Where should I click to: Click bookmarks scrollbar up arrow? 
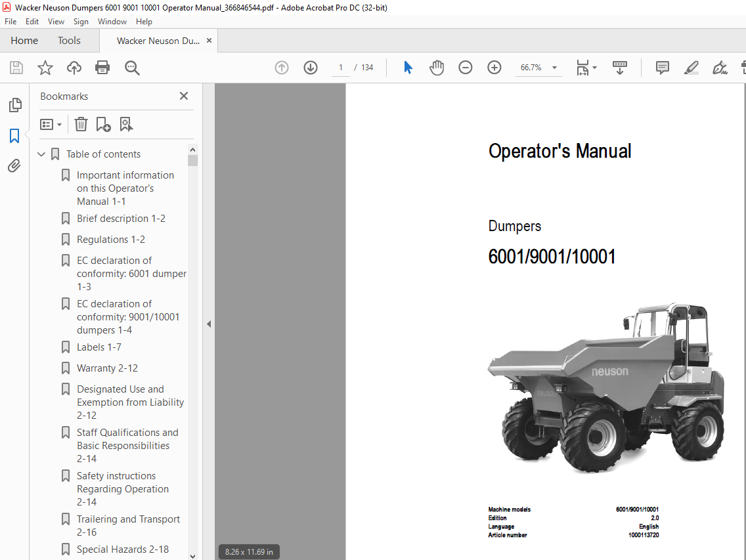[192, 150]
